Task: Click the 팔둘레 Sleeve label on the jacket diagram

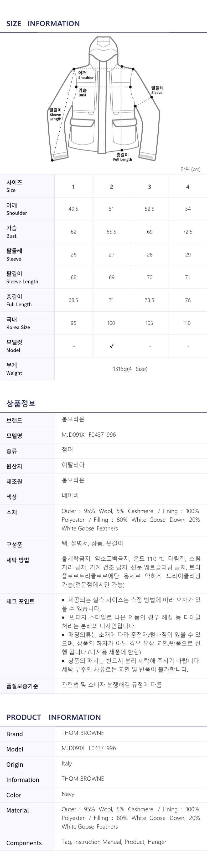Action: [157, 90]
